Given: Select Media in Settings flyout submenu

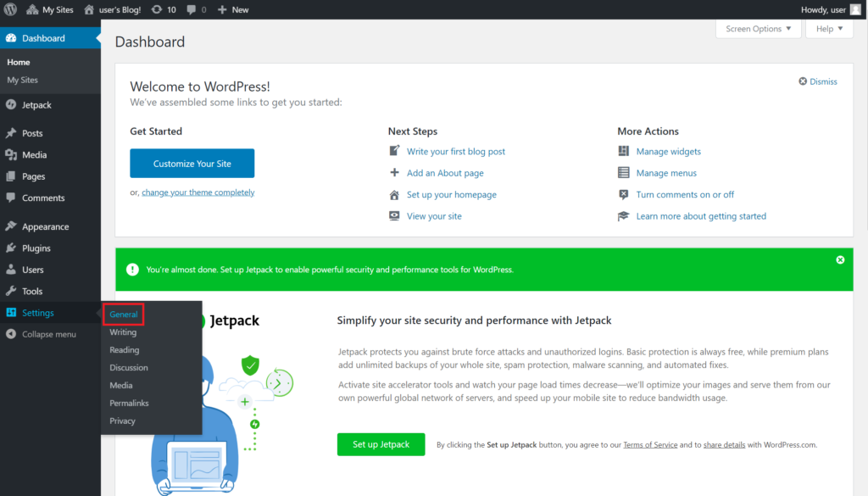Looking at the screenshot, I should 120,385.
